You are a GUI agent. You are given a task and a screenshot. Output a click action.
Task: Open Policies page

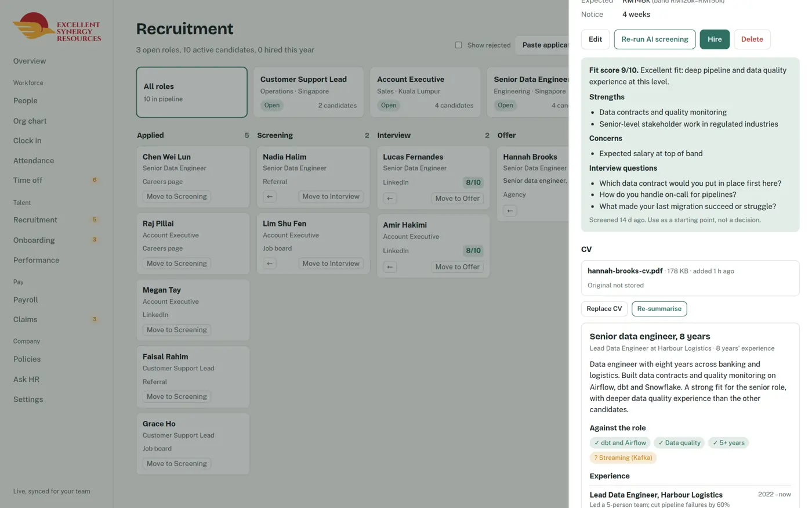click(x=27, y=359)
